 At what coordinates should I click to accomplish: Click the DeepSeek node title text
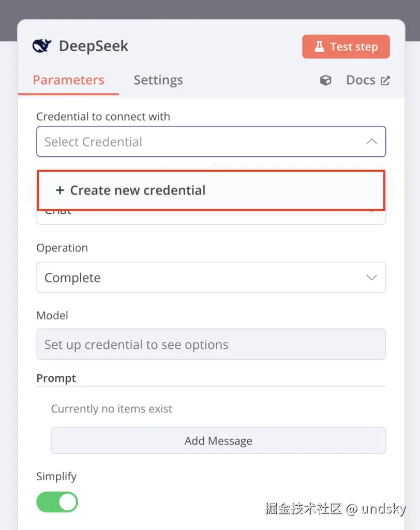click(x=94, y=46)
